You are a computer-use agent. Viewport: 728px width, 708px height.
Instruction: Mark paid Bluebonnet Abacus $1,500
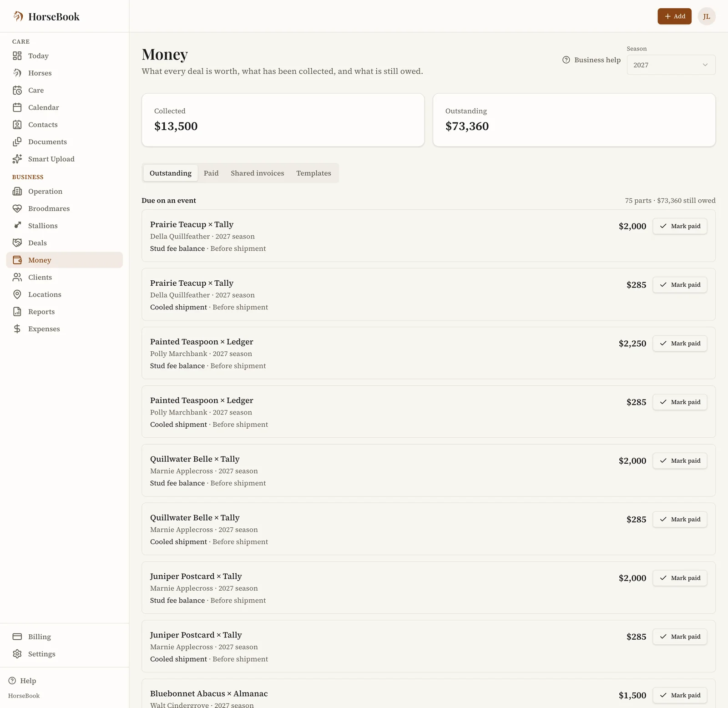(680, 695)
